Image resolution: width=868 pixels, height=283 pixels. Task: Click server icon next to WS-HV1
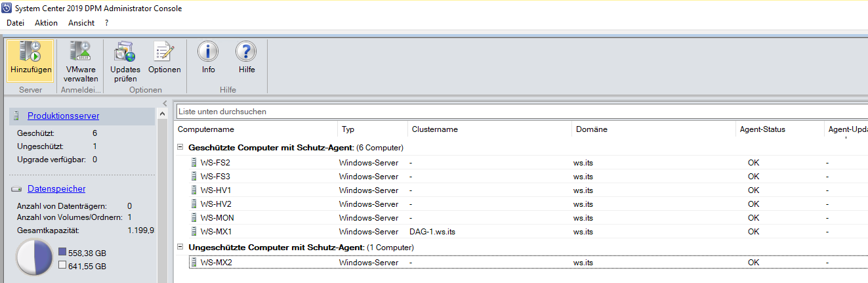(194, 190)
